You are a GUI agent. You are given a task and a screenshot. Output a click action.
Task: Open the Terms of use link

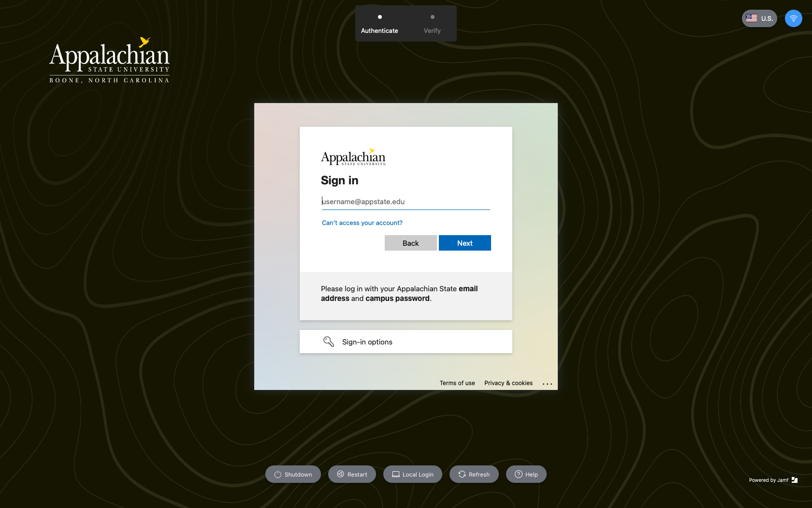457,383
